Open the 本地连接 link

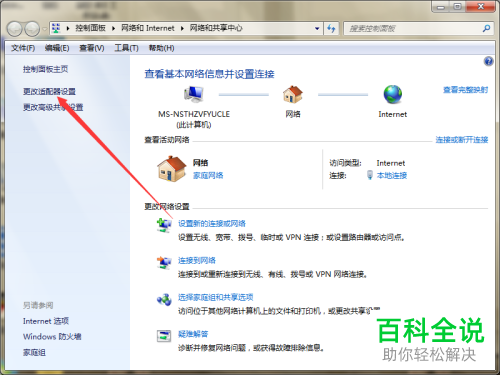392,175
